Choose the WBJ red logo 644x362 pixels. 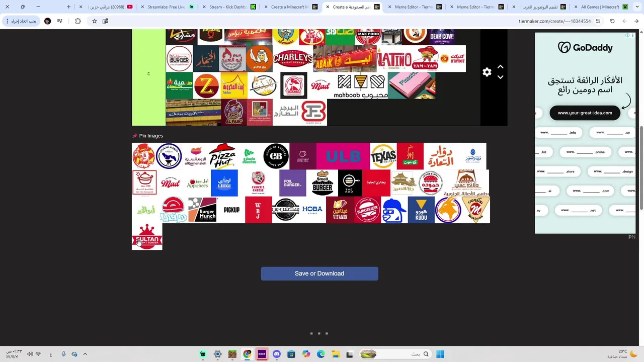[259, 210]
